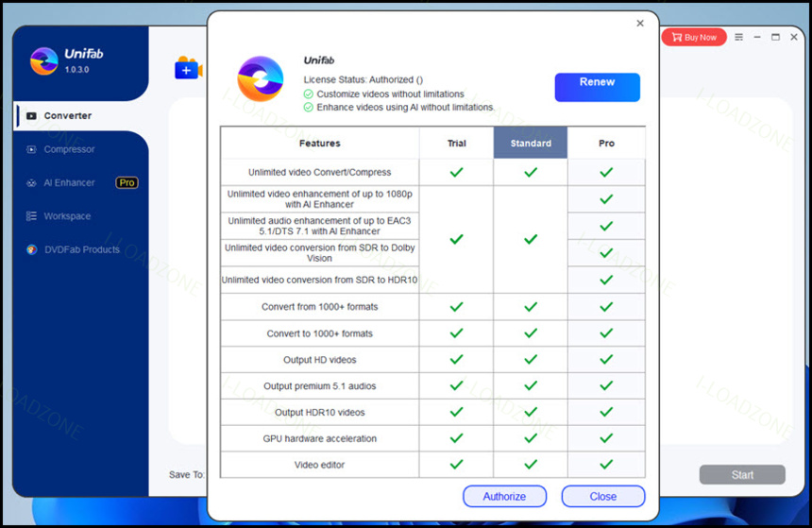Click 'Output HD videos' row
Viewport: 812px width, 528px height.
click(x=319, y=360)
